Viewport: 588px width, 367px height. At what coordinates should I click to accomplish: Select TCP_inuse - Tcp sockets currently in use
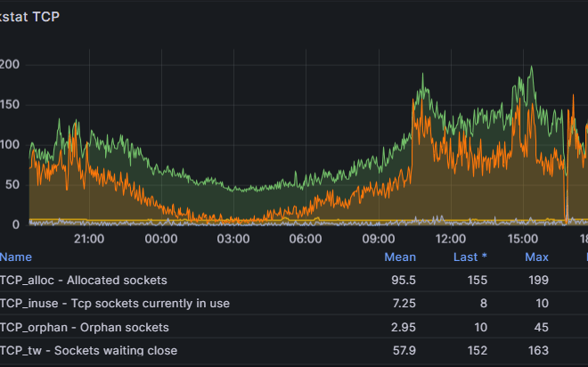pyautogui.click(x=114, y=304)
